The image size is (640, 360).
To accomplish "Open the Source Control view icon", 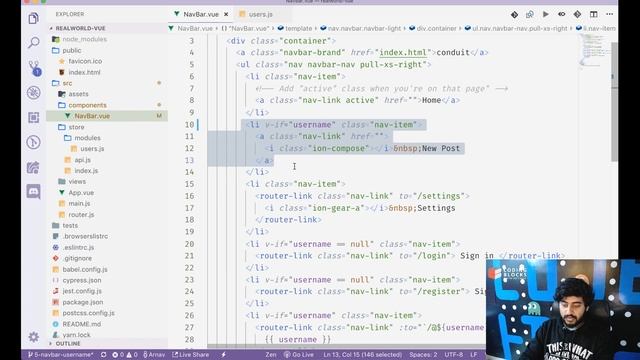I will (34, 68).
